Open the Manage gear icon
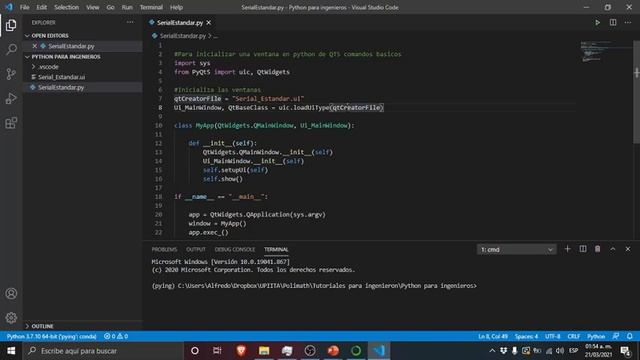The image size is (640, 360). coord(11,318)
